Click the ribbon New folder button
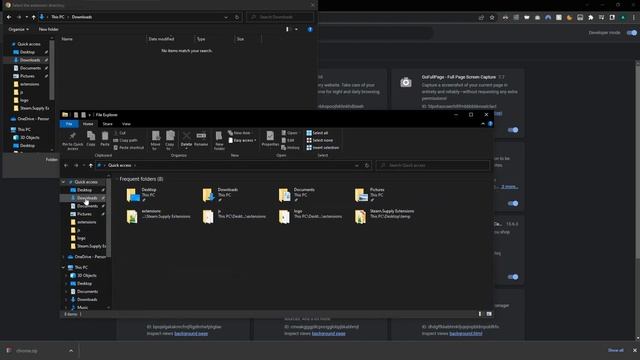The height and width of the screenshot is (360, 640). point(219,140)
